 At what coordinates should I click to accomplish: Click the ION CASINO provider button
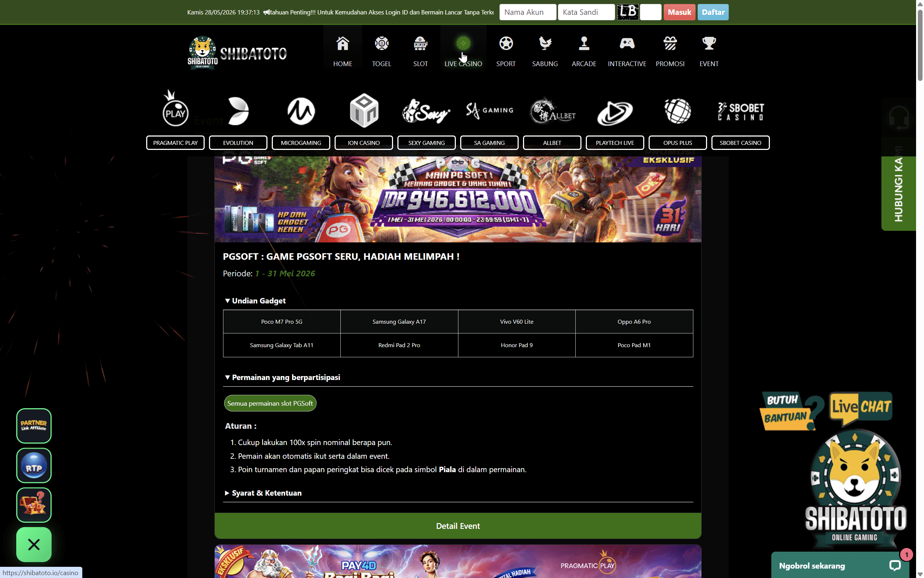(x=364, y=143)
